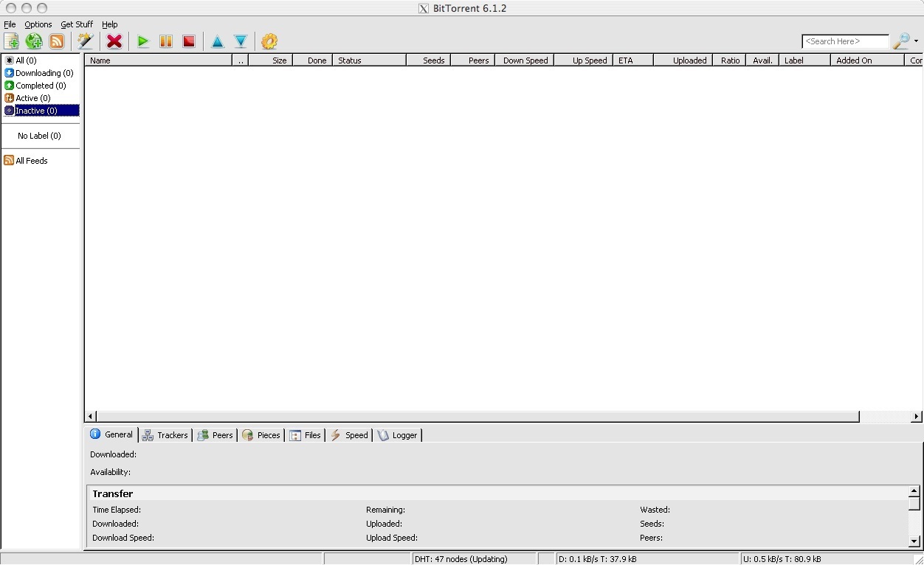Click the Wasted label

pyautogui.click(x=655, y=510)
